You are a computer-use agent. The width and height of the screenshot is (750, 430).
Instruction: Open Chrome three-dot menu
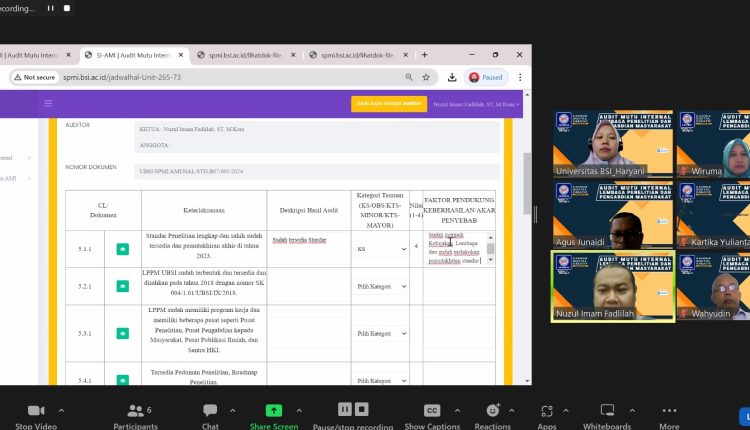520,77
